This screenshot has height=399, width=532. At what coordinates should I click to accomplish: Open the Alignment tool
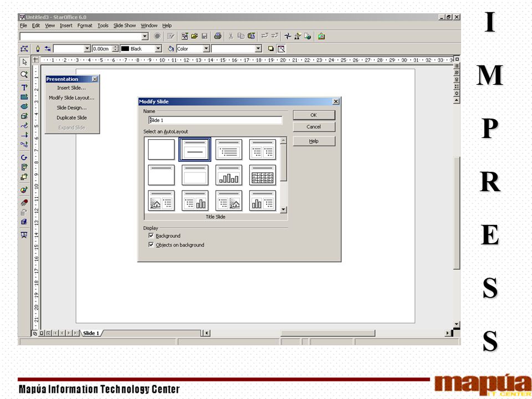pyautogui.click(x=24, y=167)
